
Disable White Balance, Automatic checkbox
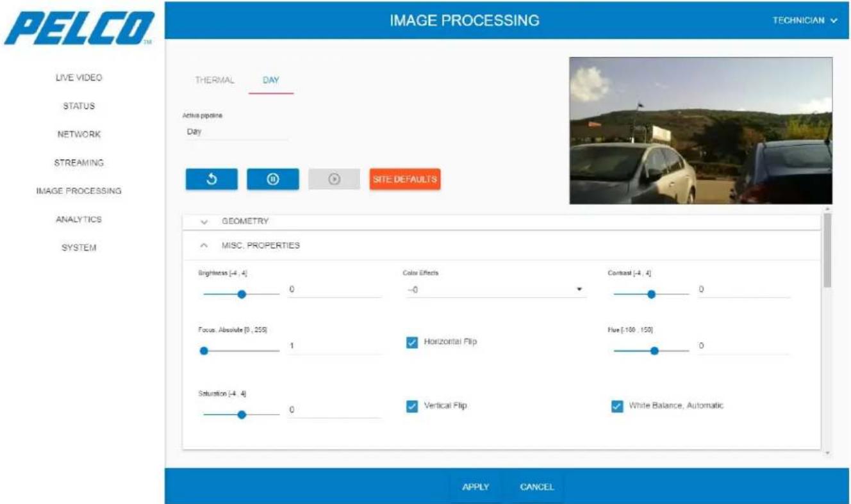[617, 406]
